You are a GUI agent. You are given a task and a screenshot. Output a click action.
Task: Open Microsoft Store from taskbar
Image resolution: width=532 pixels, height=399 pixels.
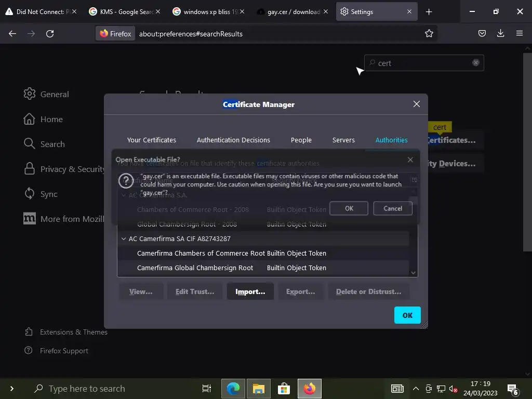coord(284,389)
